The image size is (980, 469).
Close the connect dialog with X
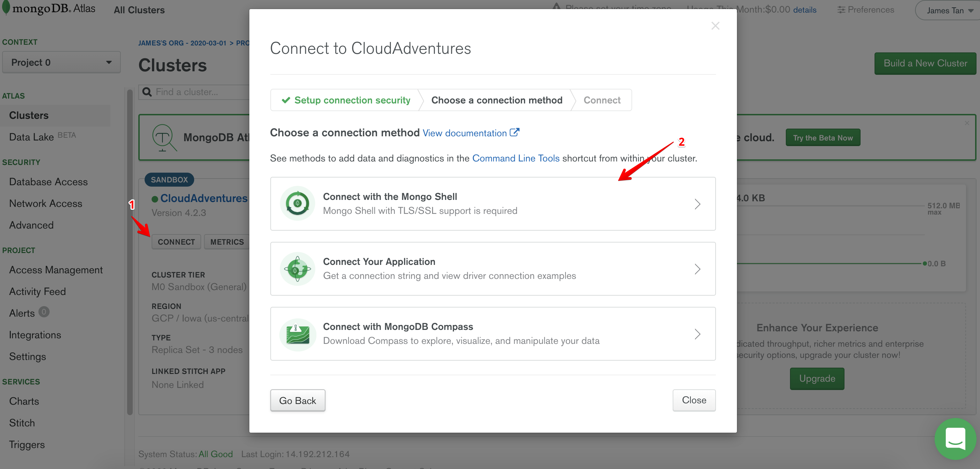(715, 26)
